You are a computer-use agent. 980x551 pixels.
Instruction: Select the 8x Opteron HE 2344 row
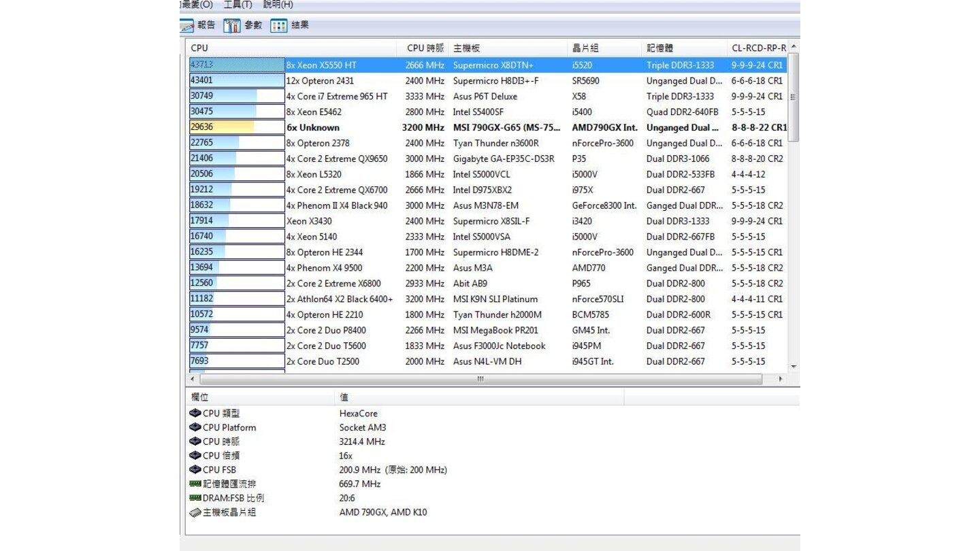487,252
